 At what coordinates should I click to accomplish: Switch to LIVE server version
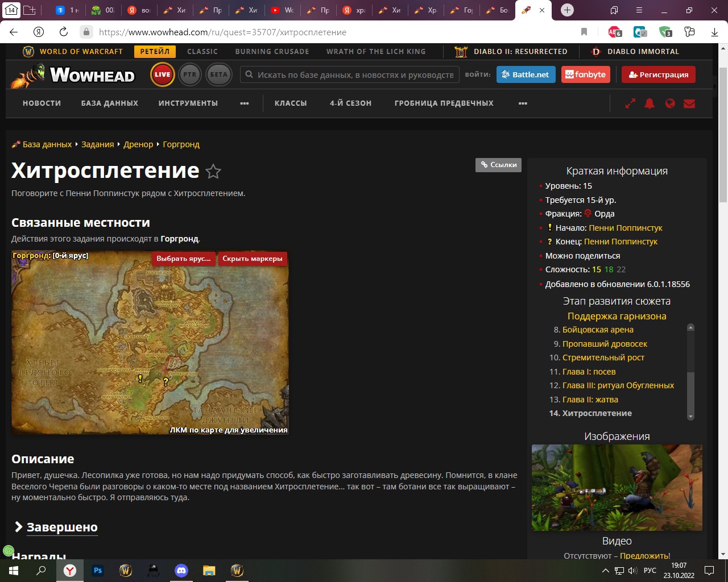[x=162, y=74]
